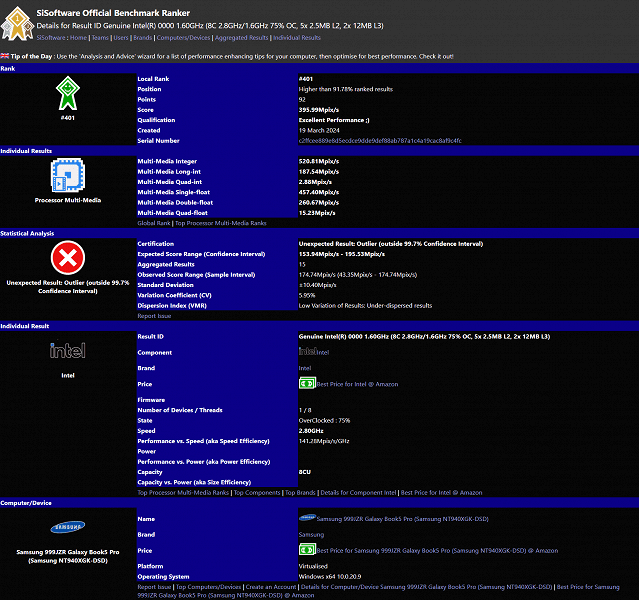The width and height of the screenshot is (639, 600).
Task: Go to Aggregated Results page
Action: pos(241,38)
